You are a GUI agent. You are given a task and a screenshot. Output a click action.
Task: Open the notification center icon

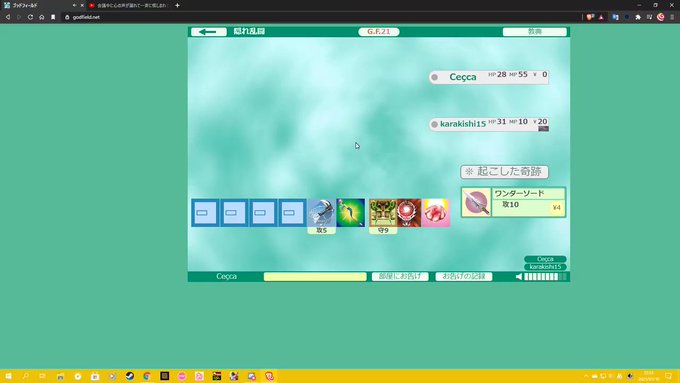click(668, 376)
